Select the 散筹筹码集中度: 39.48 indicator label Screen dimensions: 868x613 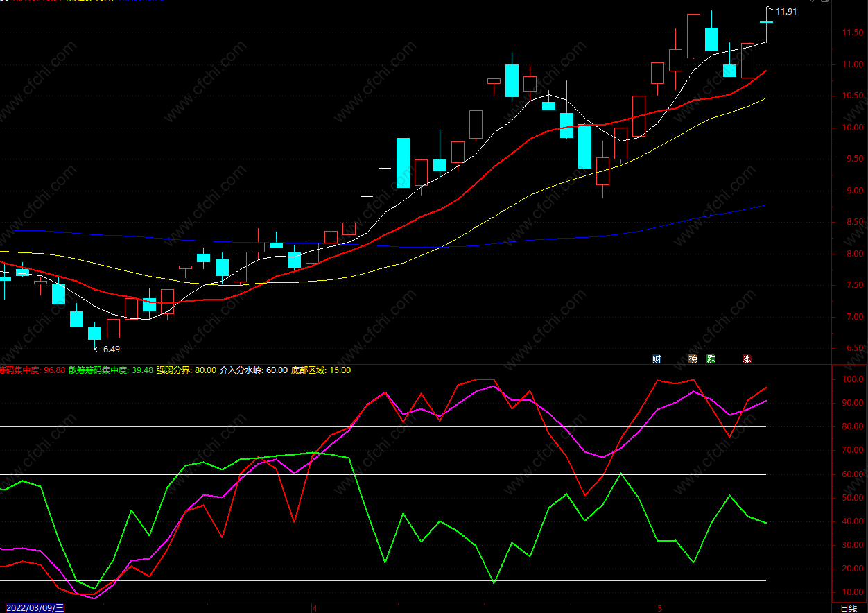tap(111, 370)
